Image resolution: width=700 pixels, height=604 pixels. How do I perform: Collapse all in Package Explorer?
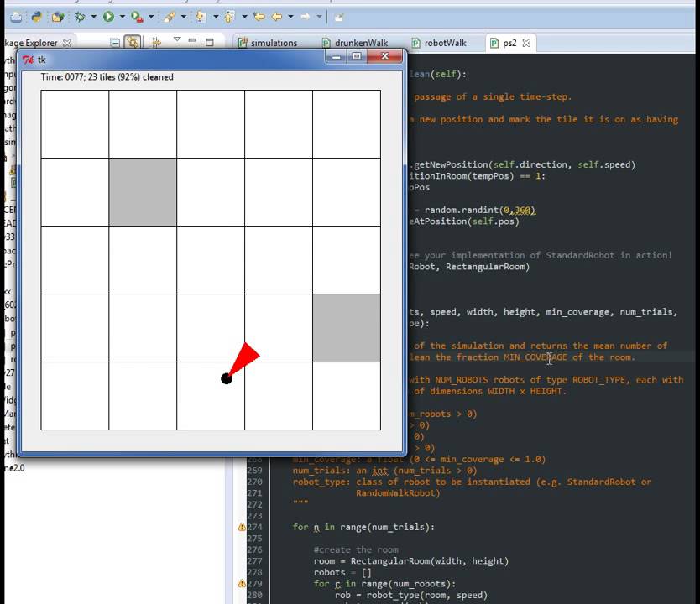click(x=115, y=43)
